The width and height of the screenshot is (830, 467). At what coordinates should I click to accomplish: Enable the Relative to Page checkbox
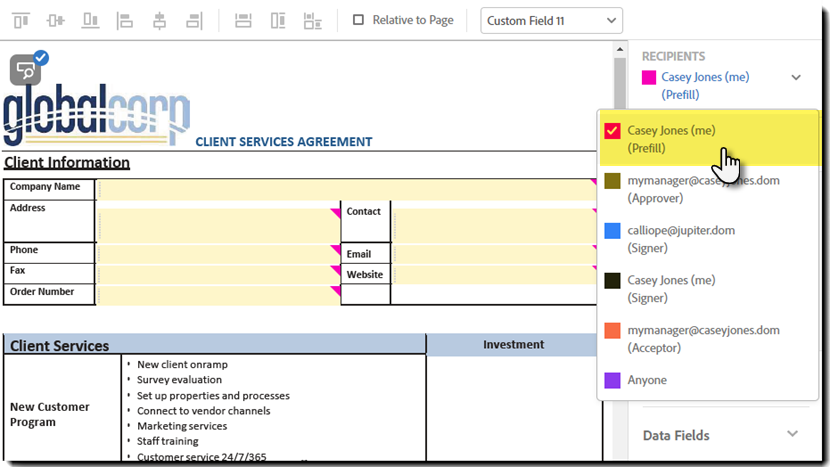(x=359, y=20)
